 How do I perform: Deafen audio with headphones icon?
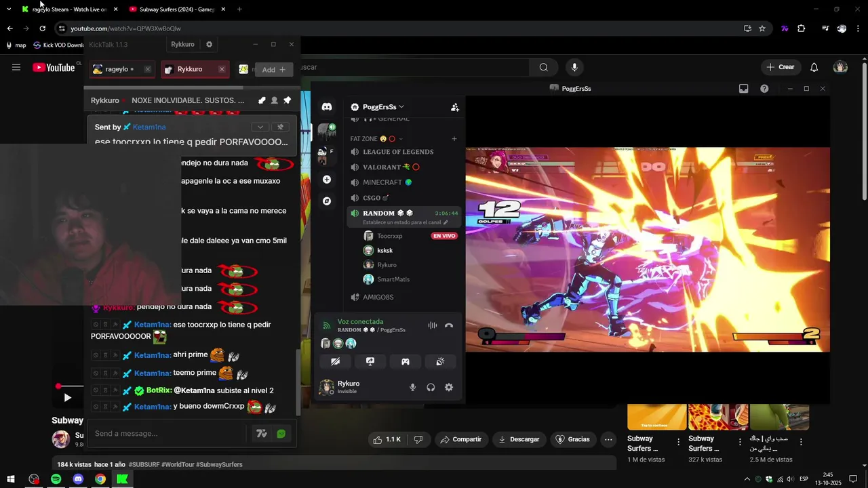click(431, 388)
